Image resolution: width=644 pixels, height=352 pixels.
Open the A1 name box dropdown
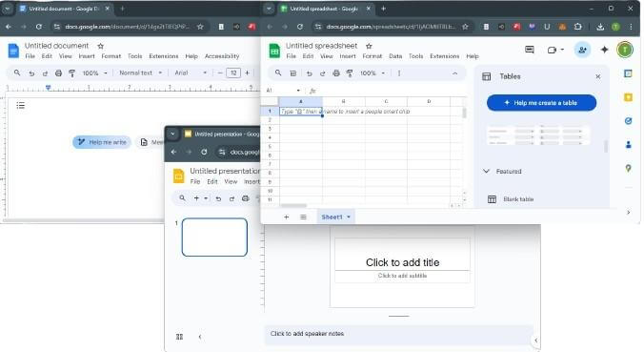pyautogui.click(x=298, y=91)
